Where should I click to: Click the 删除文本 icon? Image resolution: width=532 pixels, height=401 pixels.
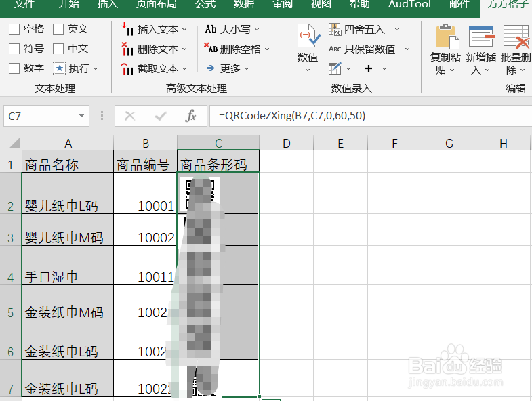[127, 49]
